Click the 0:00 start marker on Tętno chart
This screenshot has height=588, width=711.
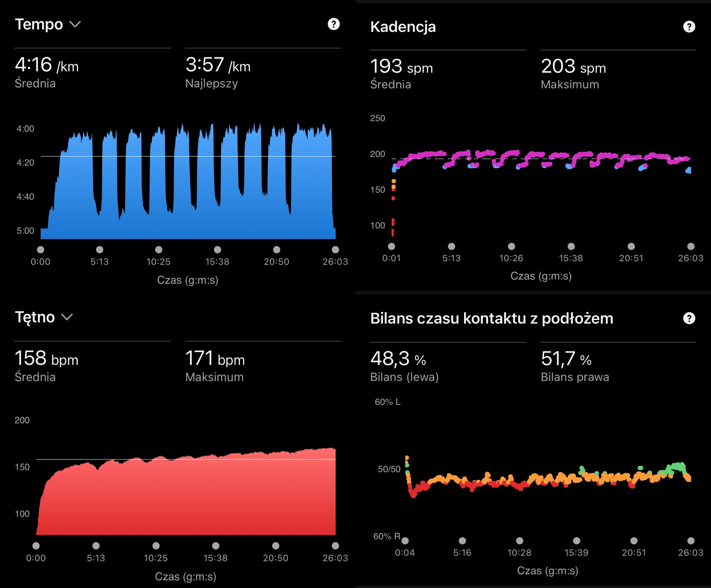[36, 546]
